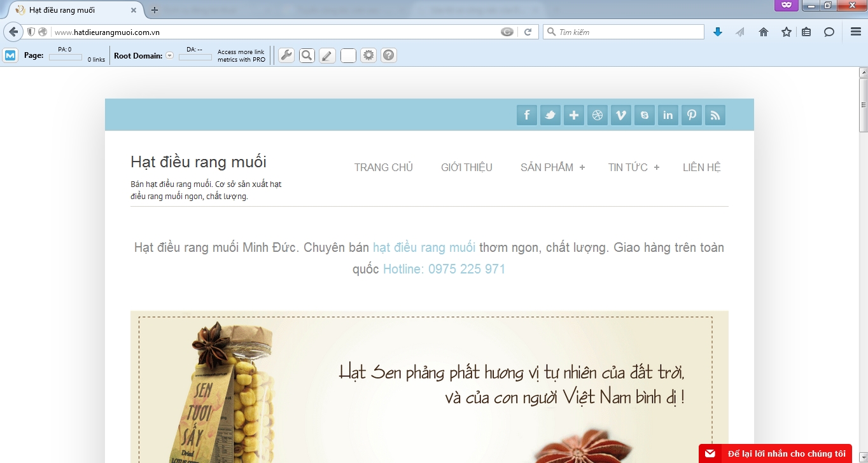Viewport: 868px width, 463px height.
Task: Open the browser hamburger menu
Action: pos(856,32)
